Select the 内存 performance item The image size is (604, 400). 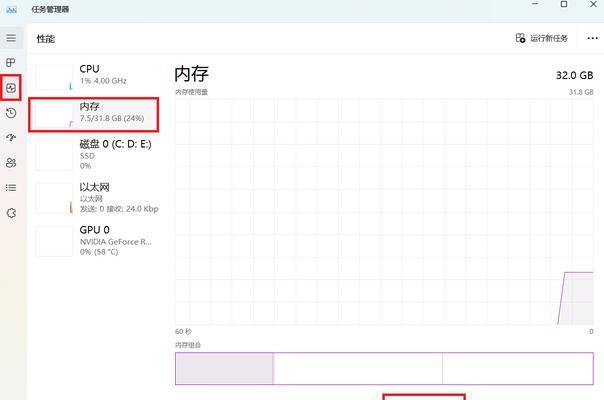94,114
